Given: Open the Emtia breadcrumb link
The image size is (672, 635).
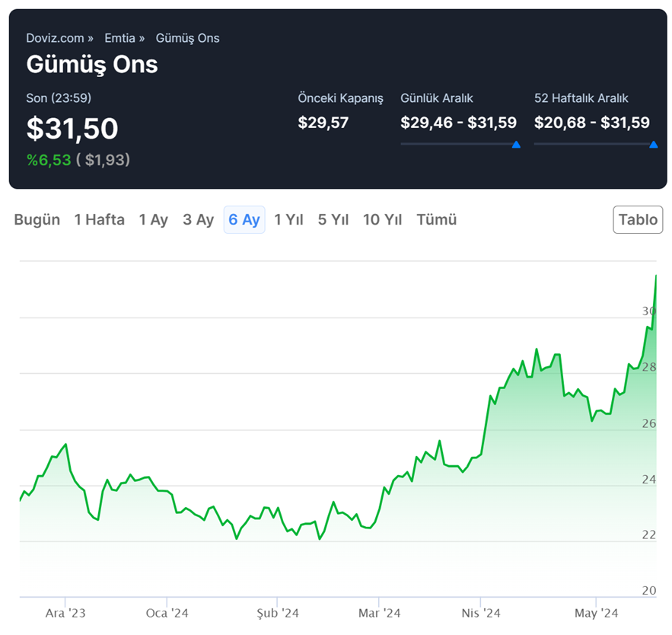Looking at the screenshot, I should click(x=120, y=38).
